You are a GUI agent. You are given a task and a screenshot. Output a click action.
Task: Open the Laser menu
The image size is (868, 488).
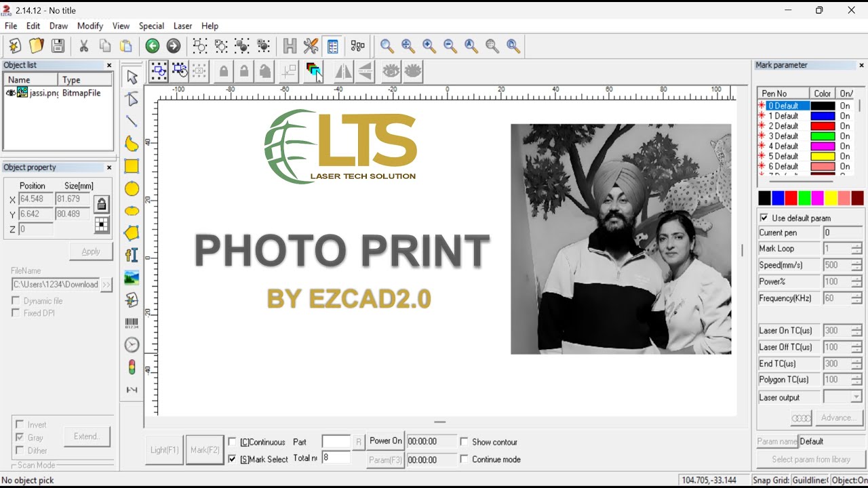coord(182,26)
